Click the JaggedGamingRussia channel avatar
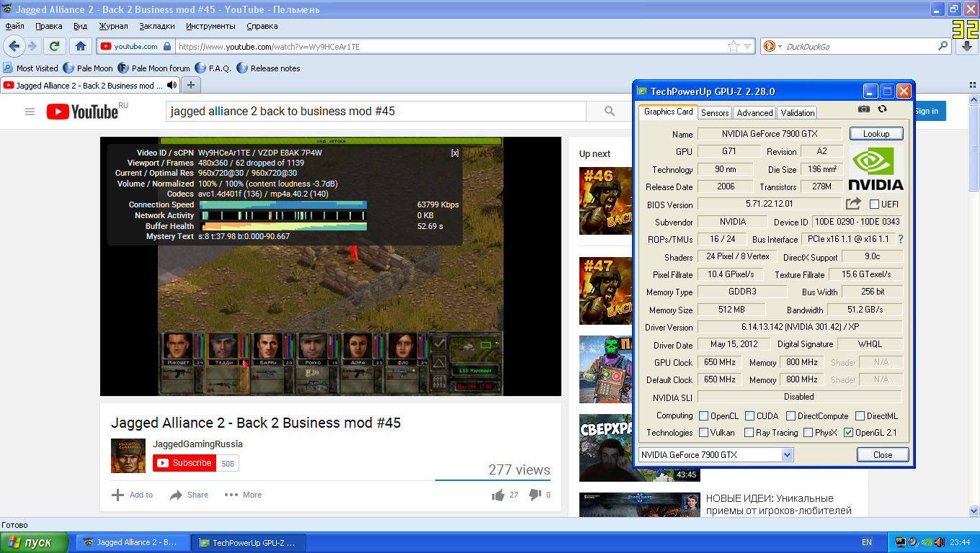Screen dimensions: 980x553 (128, 455)
